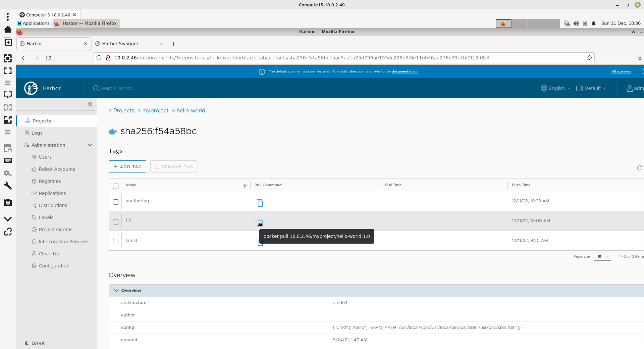
Task: Click the refresh tags list icon
Action: (x=639, y=168)
